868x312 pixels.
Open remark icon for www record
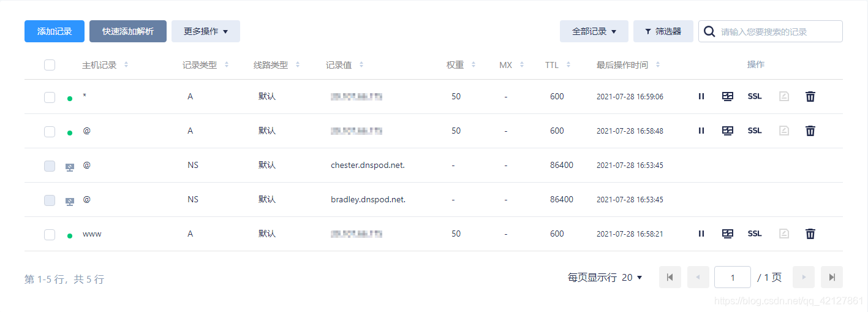[728, 234]
